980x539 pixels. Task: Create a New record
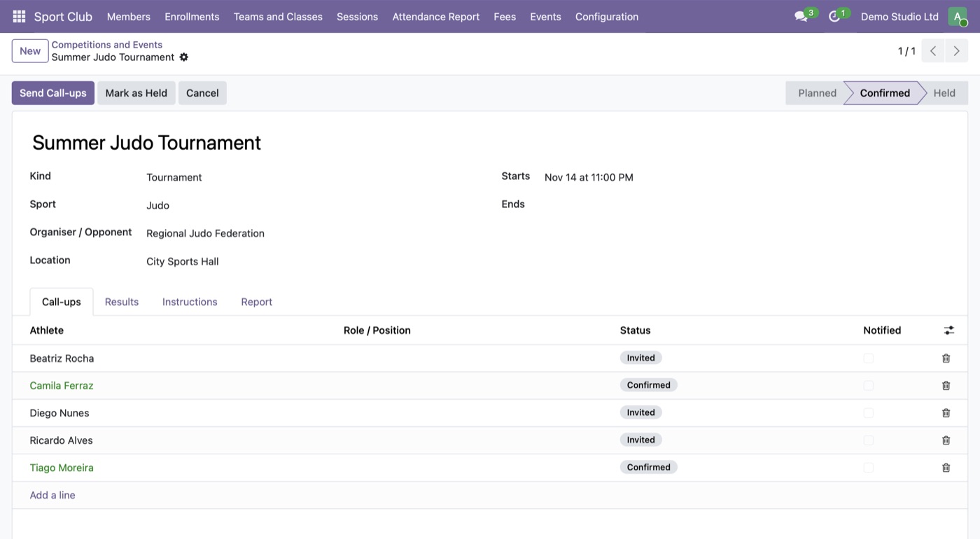pos(30,51)
